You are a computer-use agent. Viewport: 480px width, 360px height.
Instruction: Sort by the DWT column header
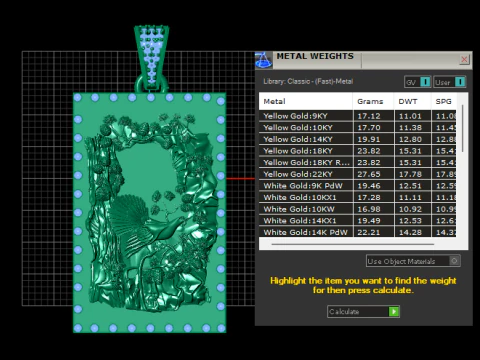pyautogui.click(x=413, y=101)
